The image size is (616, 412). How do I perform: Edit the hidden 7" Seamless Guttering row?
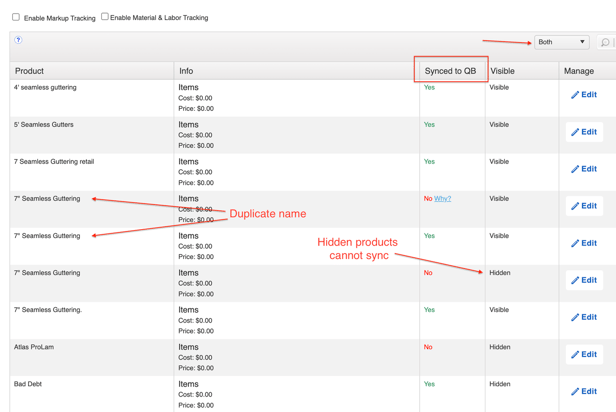[584, 280]
